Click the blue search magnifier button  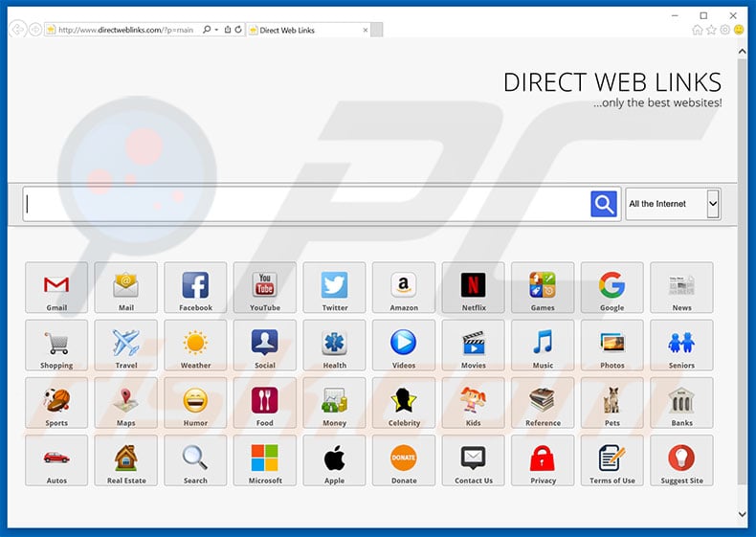pyautogui.click(x=604, y=204)
